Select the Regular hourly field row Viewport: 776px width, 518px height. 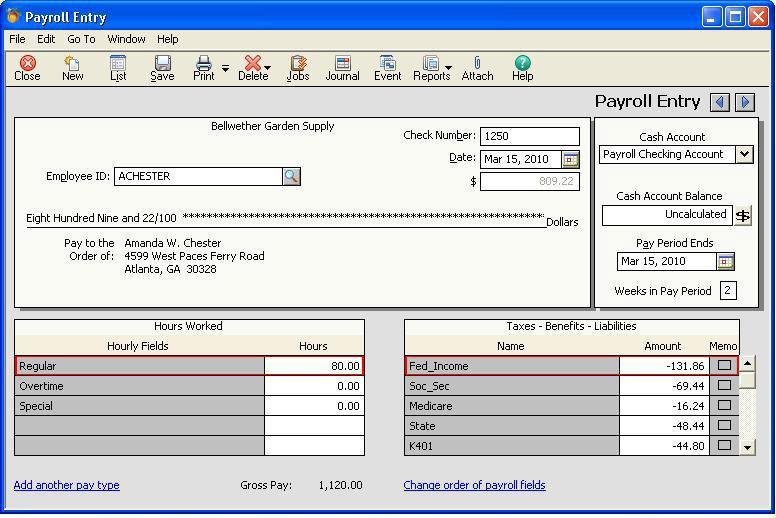point(140,366)
